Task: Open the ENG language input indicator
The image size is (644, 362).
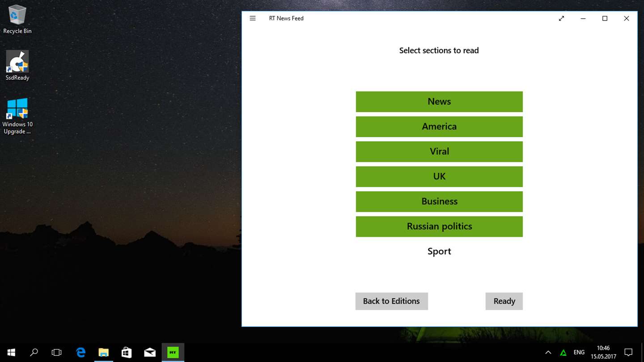Action: click(579, 352)
